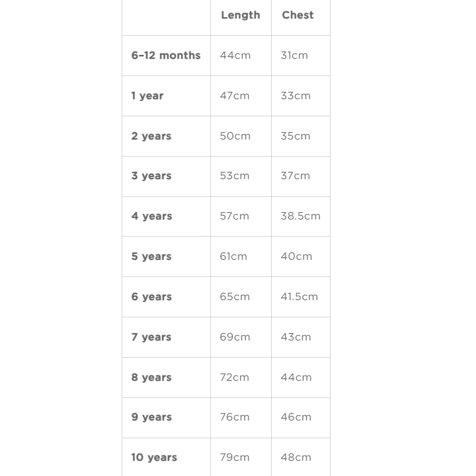Click the 48cm chest measurement
This screenshot has width=476, height=476.
(296, 457)
